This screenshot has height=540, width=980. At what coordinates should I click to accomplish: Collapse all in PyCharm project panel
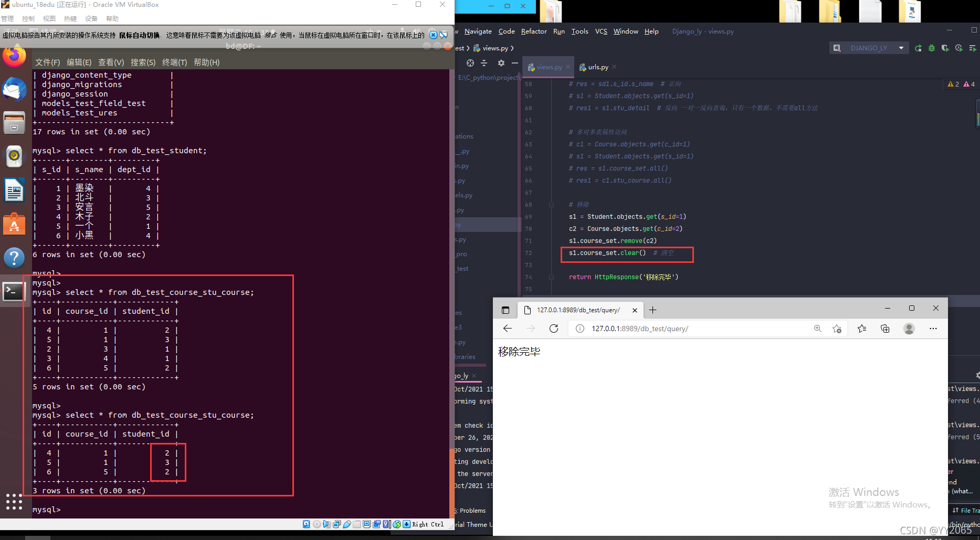[x=484, y=63]
